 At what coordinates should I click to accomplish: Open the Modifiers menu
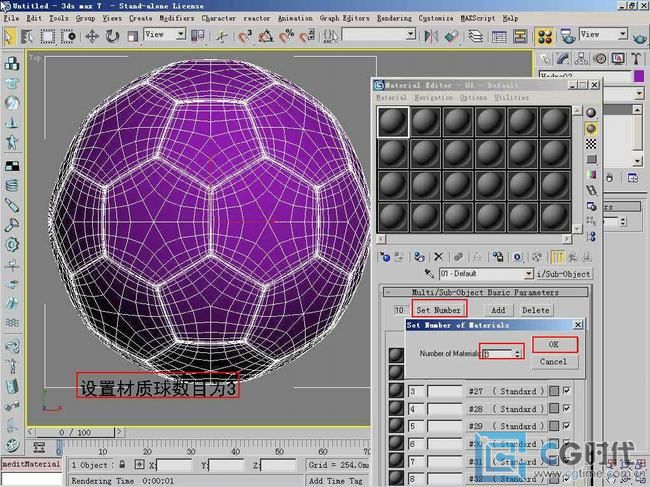pyautogui.click(x=177, y=18)
